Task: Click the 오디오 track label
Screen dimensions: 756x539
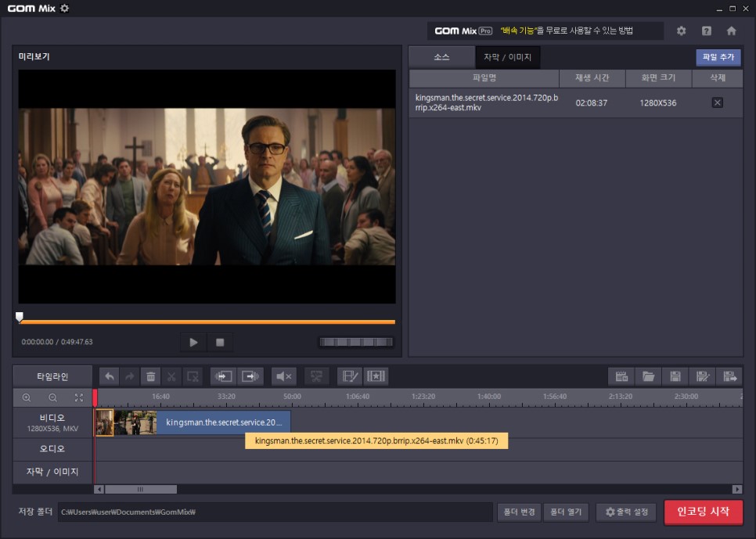Action: click(52, 449)
